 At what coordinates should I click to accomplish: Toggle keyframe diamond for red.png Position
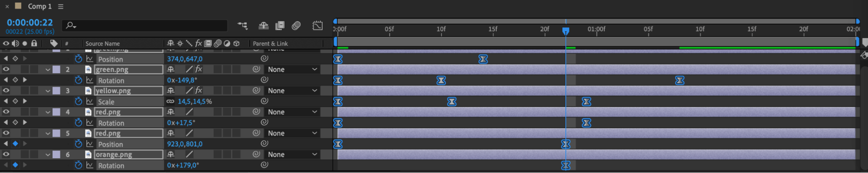click(x=15, y=144)
